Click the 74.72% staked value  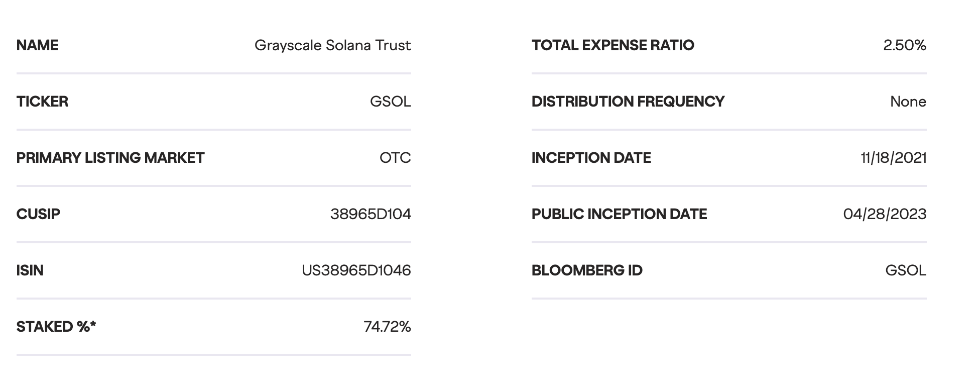pyautogui.click(x=387, y=327)
